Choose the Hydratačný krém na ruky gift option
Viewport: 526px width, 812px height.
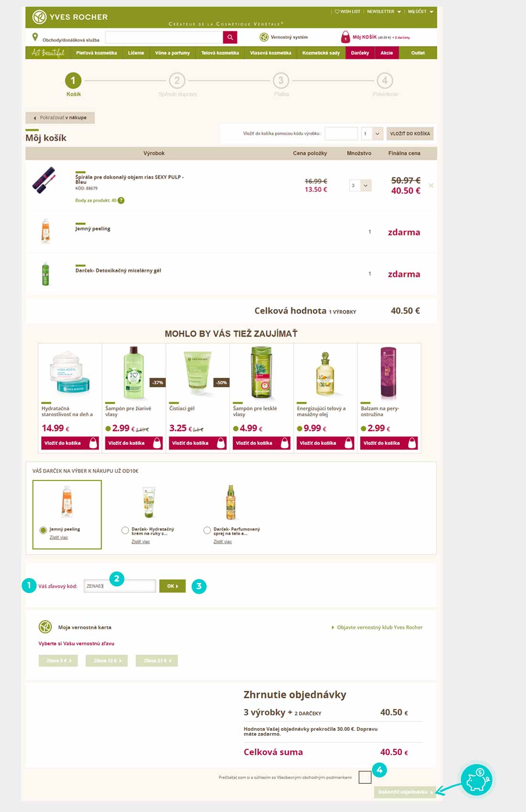pyautogui.click(x=125, y=530)
